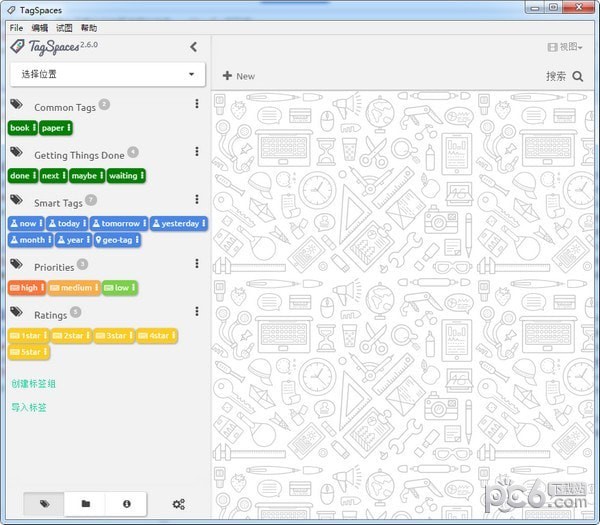Open the 帮助 help menu
Screen dimensions: 600x525
pos(89,28)
